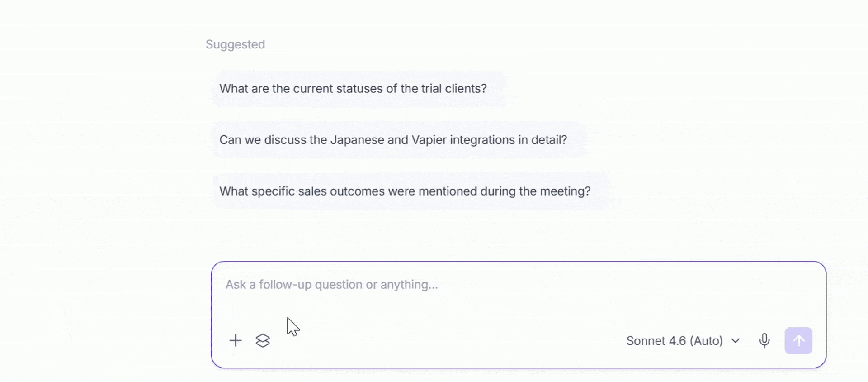Viewport: 868px width, 382px height.
Task: Open the stacked layers icon menu
Action: pyautogui.click(x=263, y=340)
